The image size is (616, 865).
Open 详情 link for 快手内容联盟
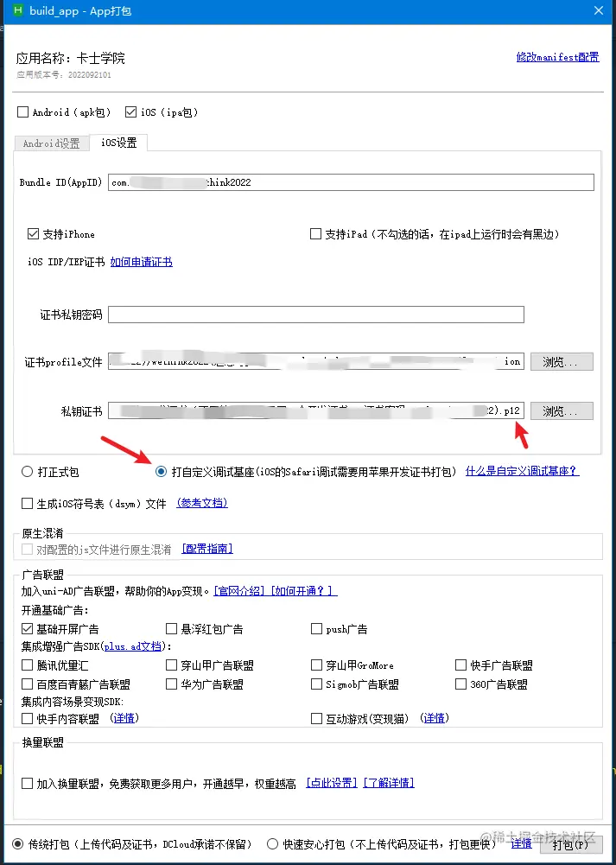pos(124,718)
